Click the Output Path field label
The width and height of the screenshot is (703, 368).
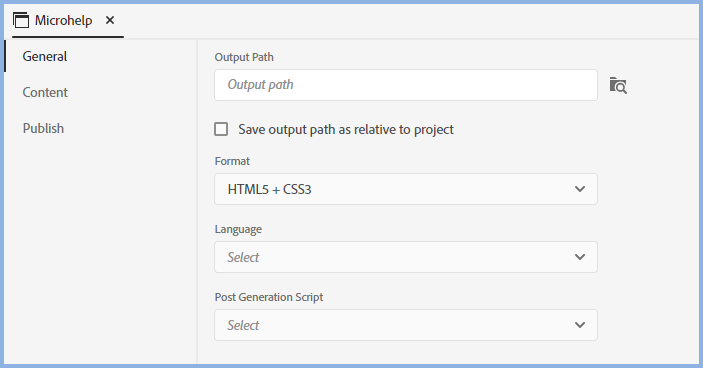[x=244, y=57]
